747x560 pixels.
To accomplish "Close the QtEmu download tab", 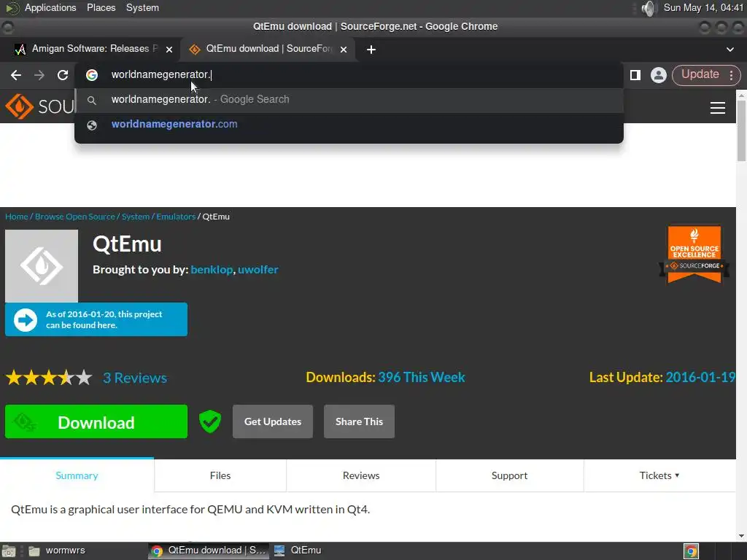I will pyautogui.click(x=344, y=50).
